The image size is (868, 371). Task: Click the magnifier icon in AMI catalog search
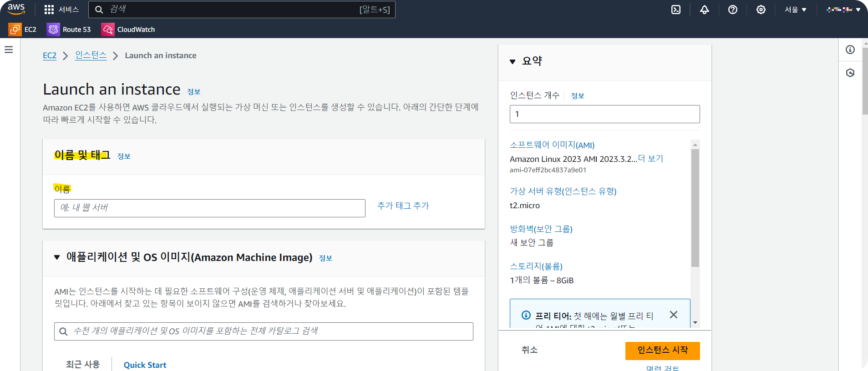[64, 331]
